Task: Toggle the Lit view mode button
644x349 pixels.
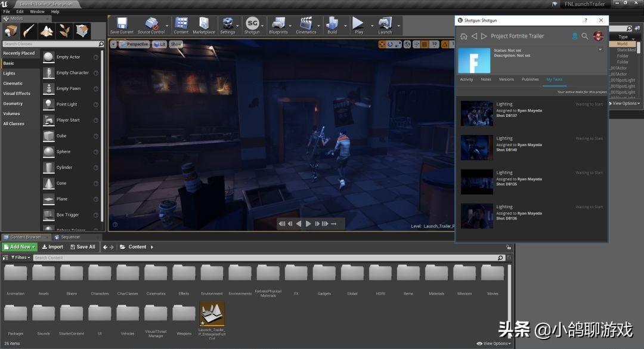Action: [x=160, y=44]
